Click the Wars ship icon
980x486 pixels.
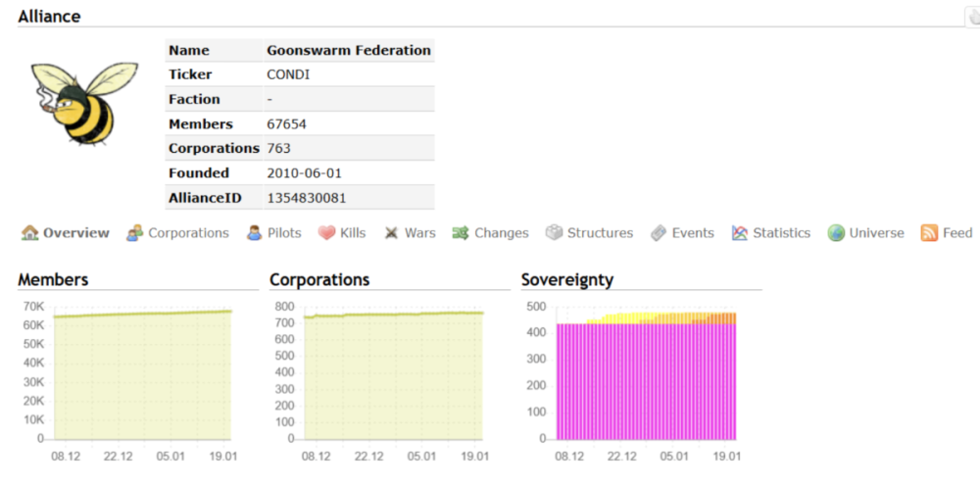[x=391, y=233]
